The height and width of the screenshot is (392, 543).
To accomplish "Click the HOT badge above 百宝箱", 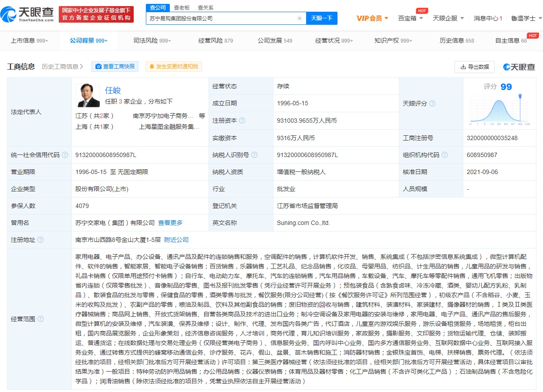I will pyautogui.click(x=422, y=10).
